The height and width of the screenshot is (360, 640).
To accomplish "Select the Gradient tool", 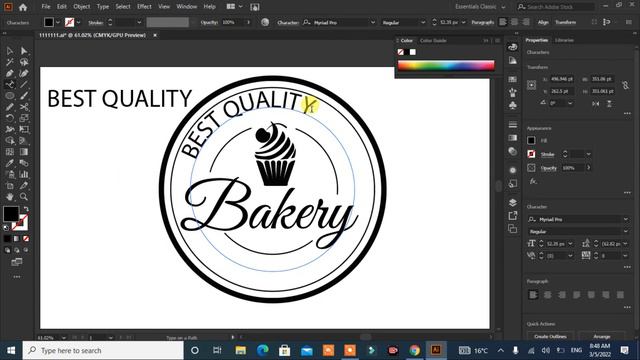I will coord(24,152).
